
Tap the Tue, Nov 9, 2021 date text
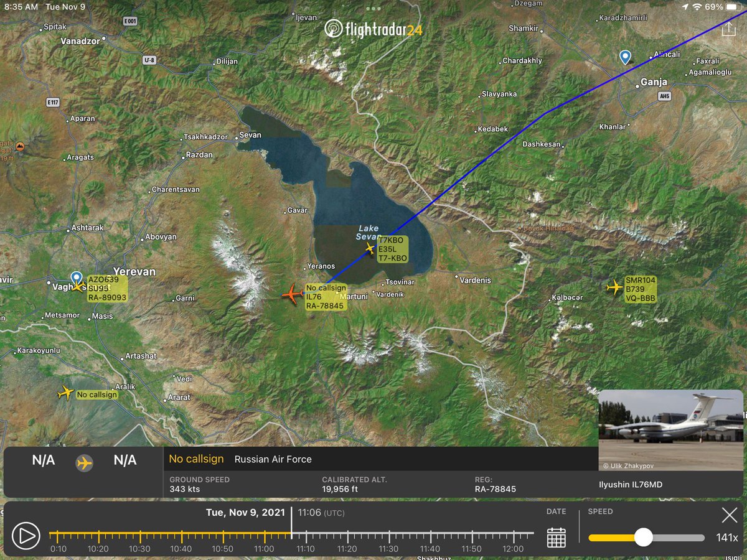coord(245,513)
